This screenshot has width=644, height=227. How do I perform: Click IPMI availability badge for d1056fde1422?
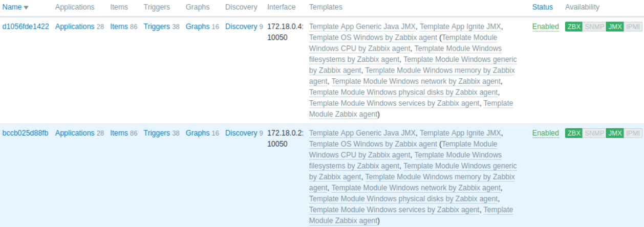point(633,27)
